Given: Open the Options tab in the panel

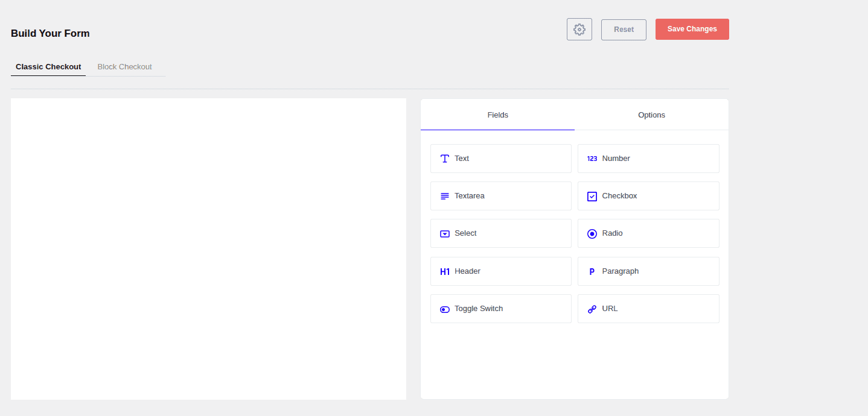Looking at the screenshot, I should pos(652,115).
